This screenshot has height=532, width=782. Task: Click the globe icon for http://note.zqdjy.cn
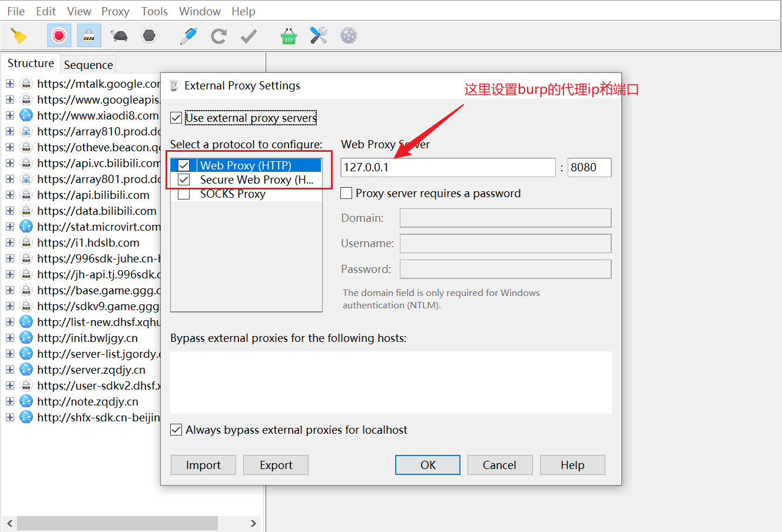pyautogui.click(x=26, y=401)
